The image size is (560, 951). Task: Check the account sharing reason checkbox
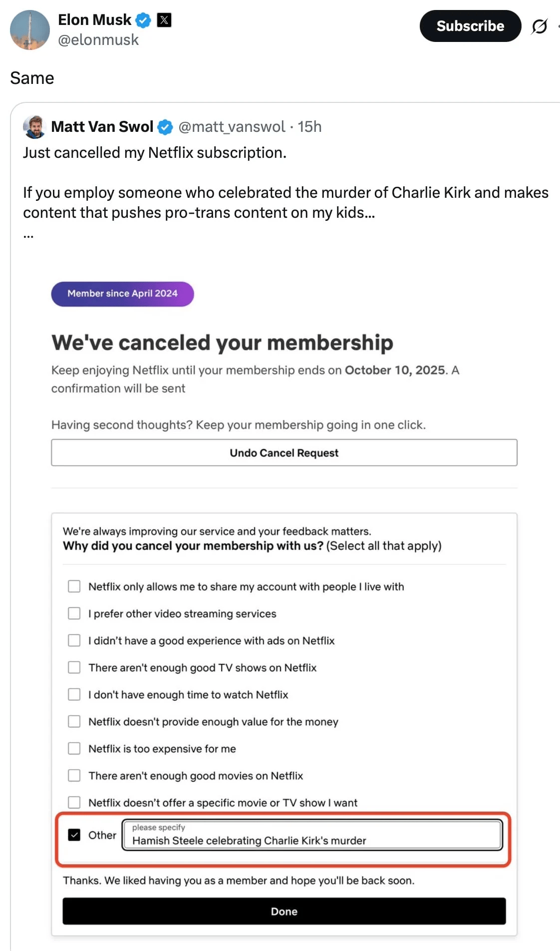[74, 586]
